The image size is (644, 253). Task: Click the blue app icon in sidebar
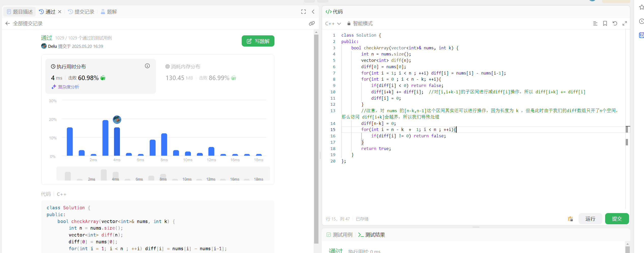[641, 35]
